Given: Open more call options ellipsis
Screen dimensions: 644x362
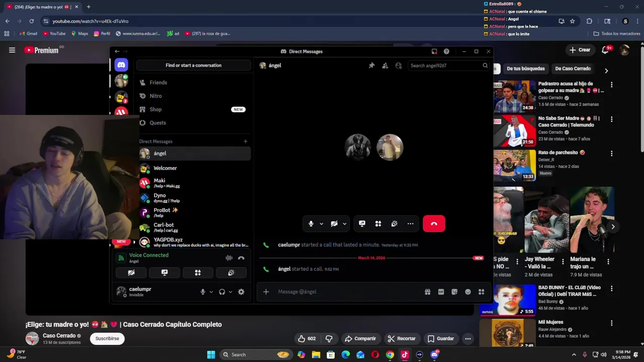Looking at the screenshot, I should click(x=411, y=224).
